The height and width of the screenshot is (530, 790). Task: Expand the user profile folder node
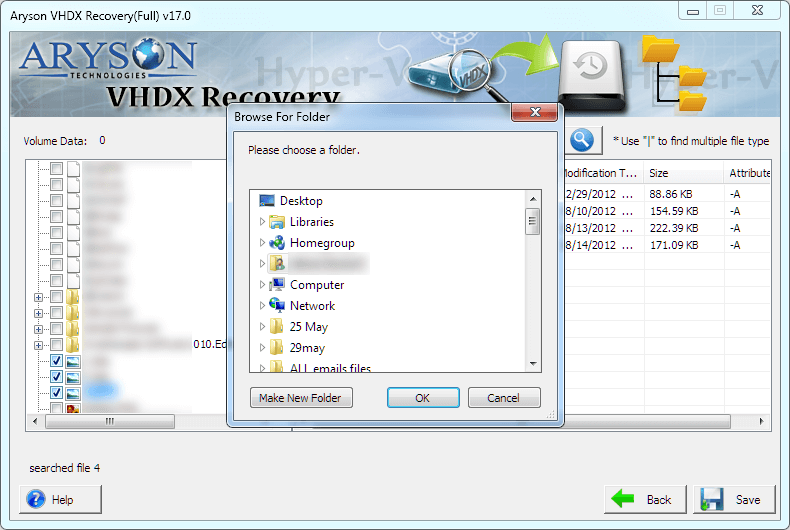coord(262,263)
